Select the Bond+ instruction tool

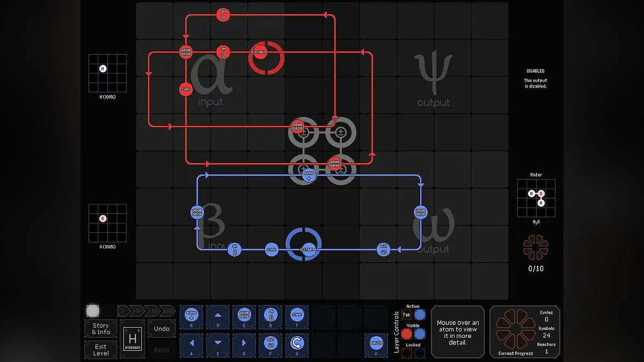[192, 317]
